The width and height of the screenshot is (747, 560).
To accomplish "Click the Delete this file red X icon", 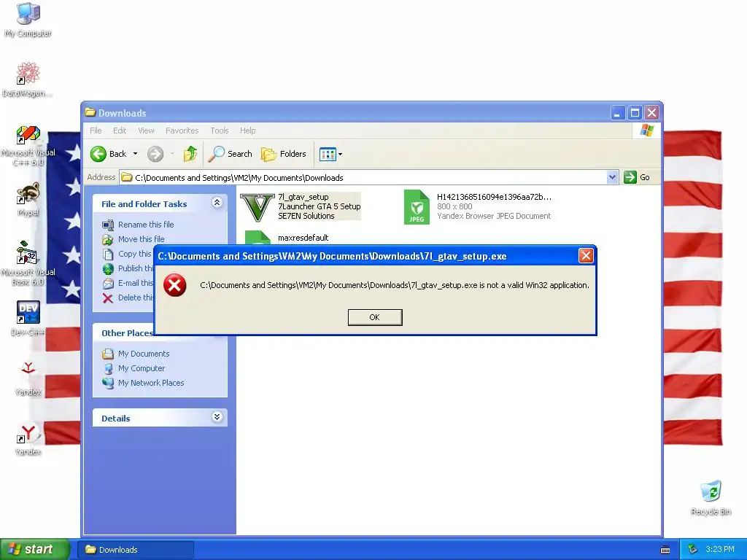I will [x=108, y=298].
